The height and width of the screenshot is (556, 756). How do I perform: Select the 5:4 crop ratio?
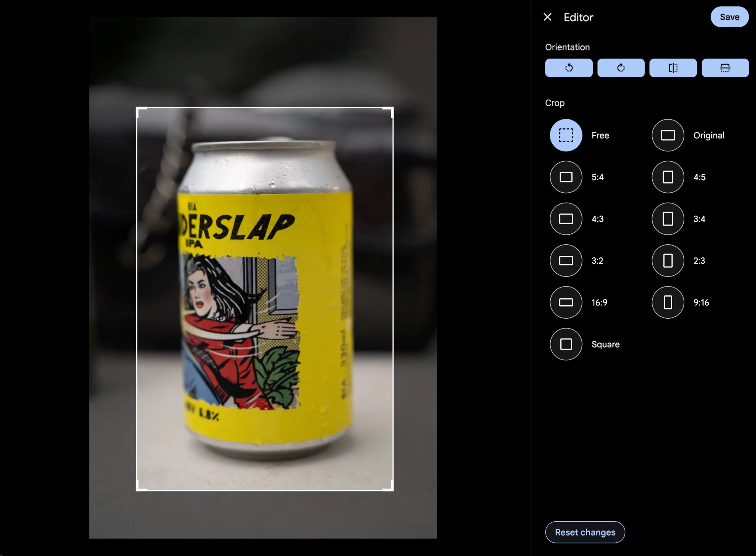tap(566, 177)
